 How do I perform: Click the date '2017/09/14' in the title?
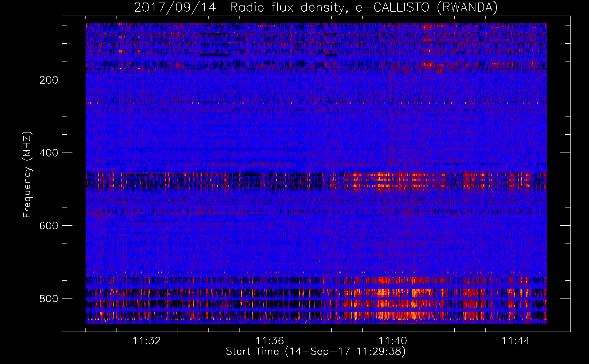[175, 7]
